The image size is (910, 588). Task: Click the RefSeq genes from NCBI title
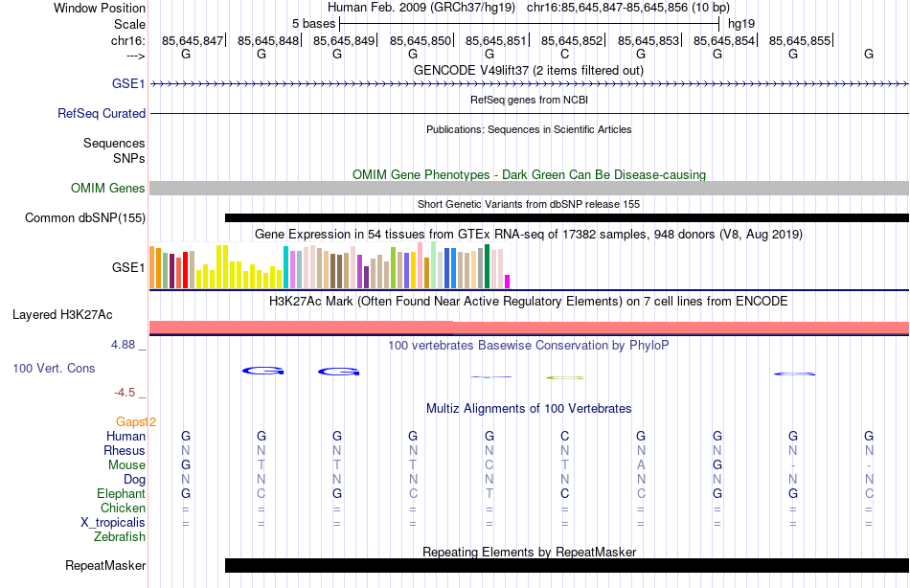[530, 100]
